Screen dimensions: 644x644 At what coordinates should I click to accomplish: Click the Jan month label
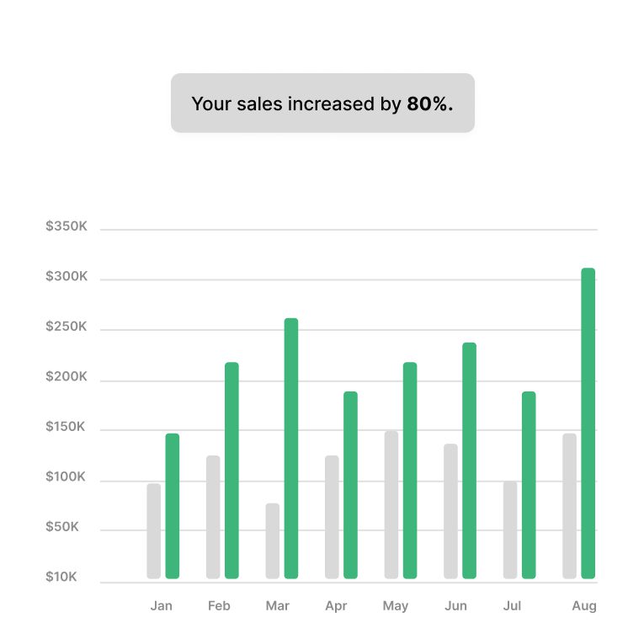(161, 606)
